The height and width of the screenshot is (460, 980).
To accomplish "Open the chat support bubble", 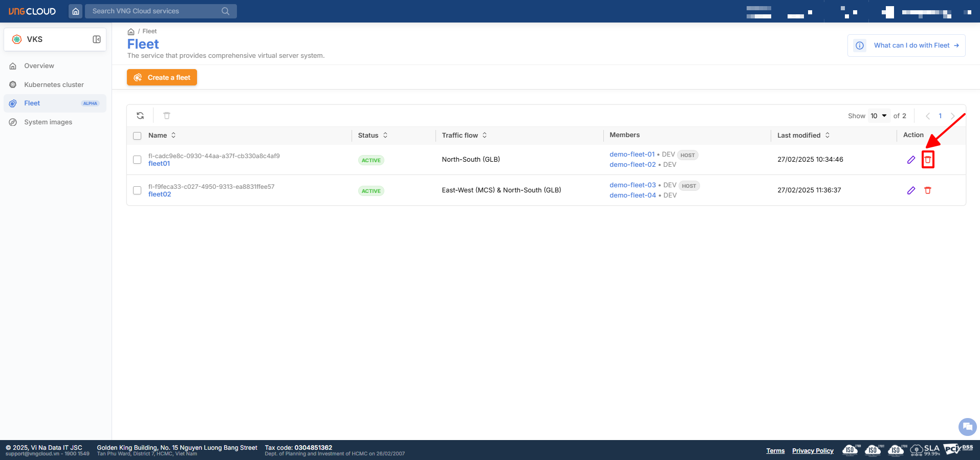I will pos(967,427).
